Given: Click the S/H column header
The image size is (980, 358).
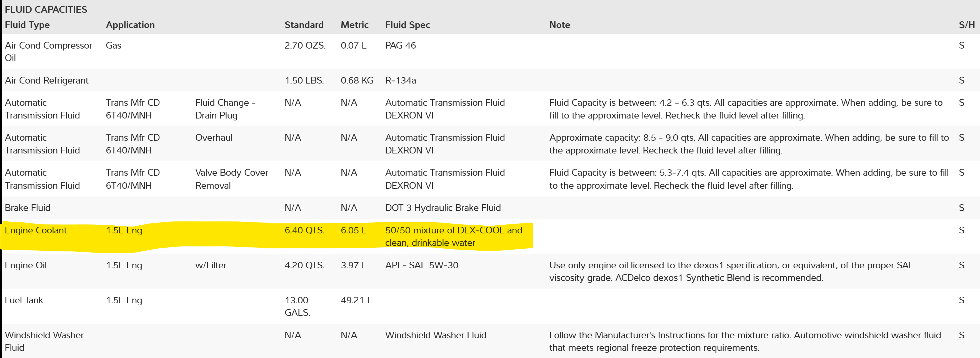Looking at the screenshot, I should 966,25.
